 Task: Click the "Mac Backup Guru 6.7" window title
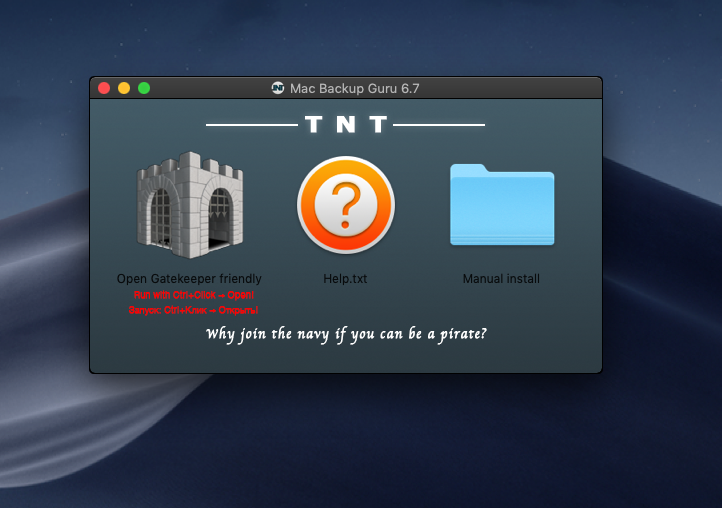coord(355,88)
